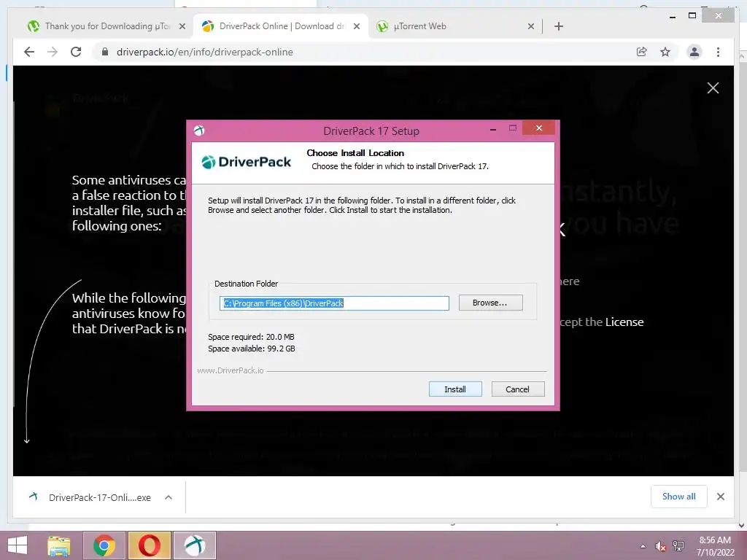This screenshot has height=560, width=747.
Task: Bookmark this page with the star
Action: click(665, 52)
